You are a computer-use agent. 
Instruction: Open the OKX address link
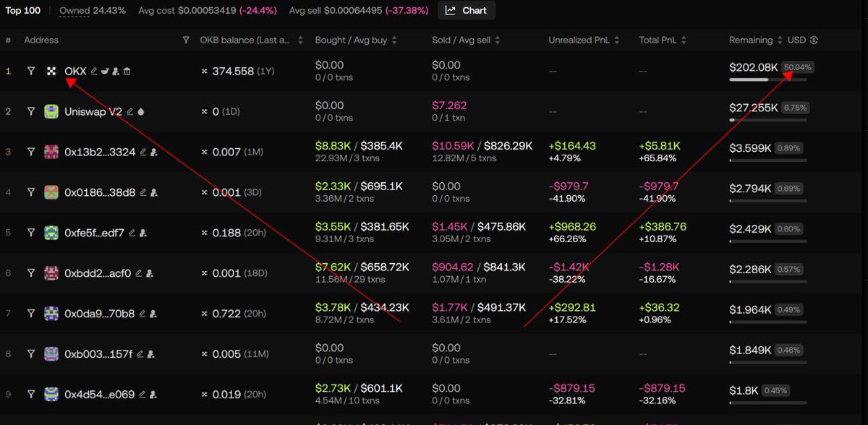tap(75, 72)
